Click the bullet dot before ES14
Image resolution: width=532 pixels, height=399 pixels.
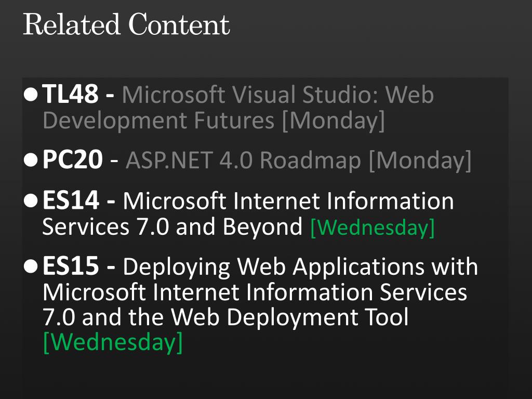tap(31, 201)
